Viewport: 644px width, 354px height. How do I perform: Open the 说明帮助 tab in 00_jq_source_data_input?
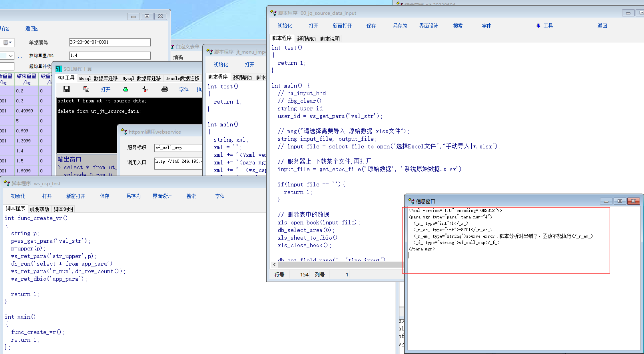306,39
